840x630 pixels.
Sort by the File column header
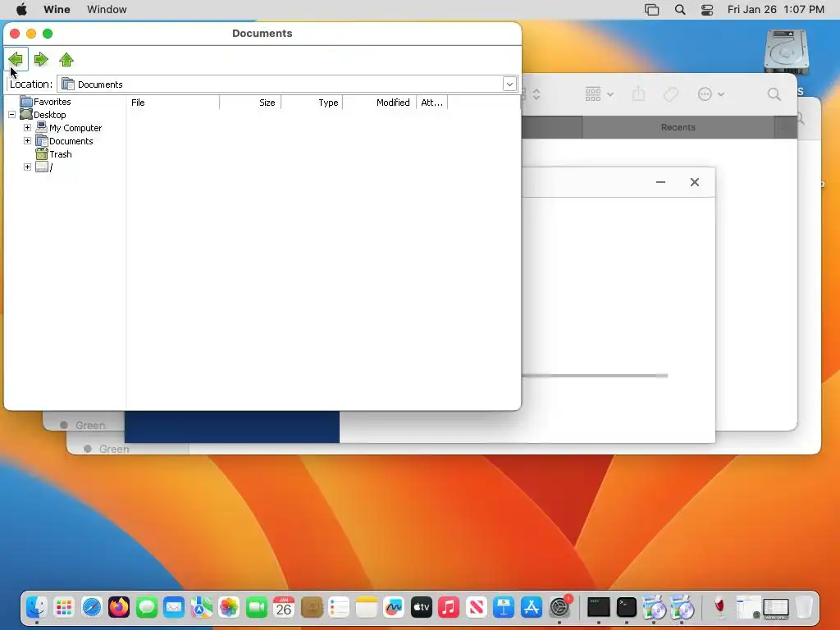(173, 103)
